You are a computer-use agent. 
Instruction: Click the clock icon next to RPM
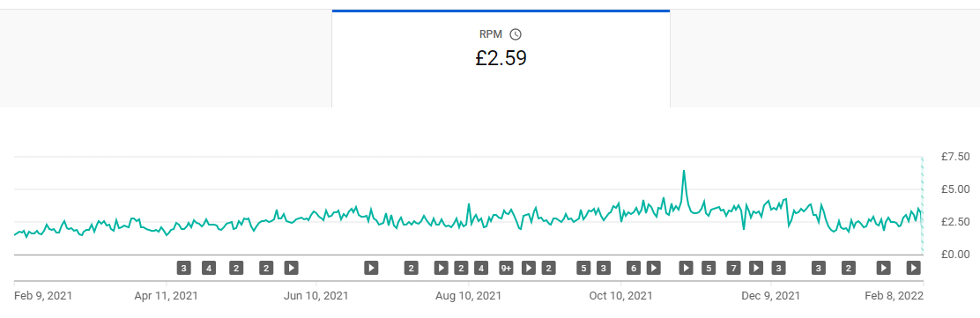pyautogui.click(x=516, y=34)
